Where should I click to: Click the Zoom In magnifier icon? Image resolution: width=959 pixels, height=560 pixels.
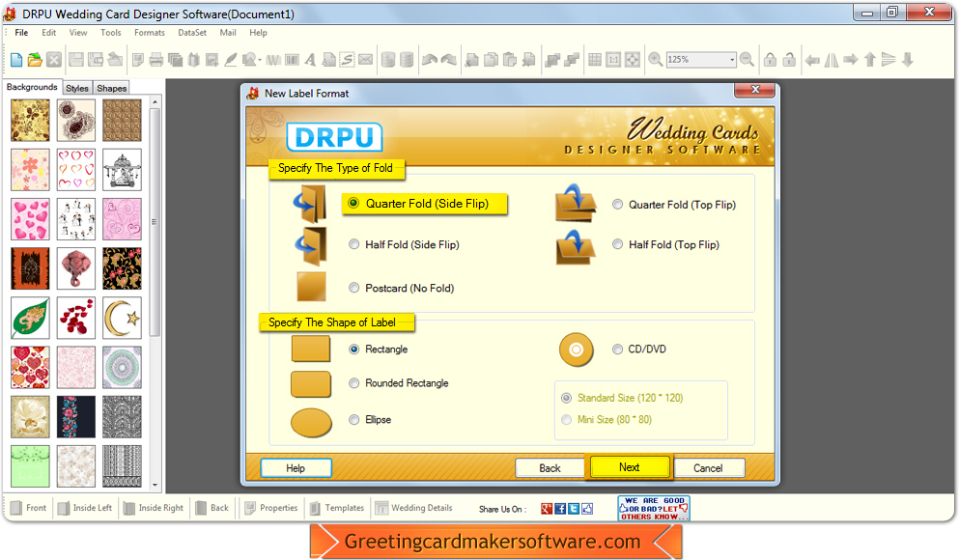click(x=655, y=59)
